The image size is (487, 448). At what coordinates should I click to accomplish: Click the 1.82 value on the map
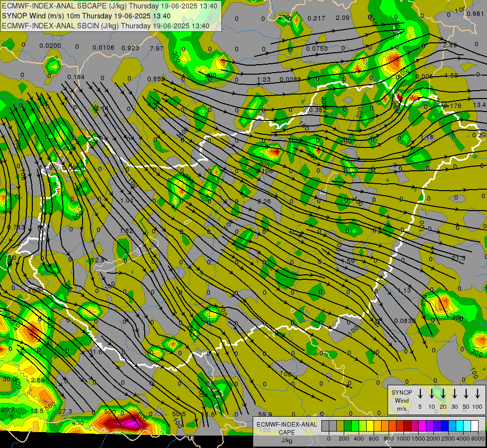click(x=126, y=230)
